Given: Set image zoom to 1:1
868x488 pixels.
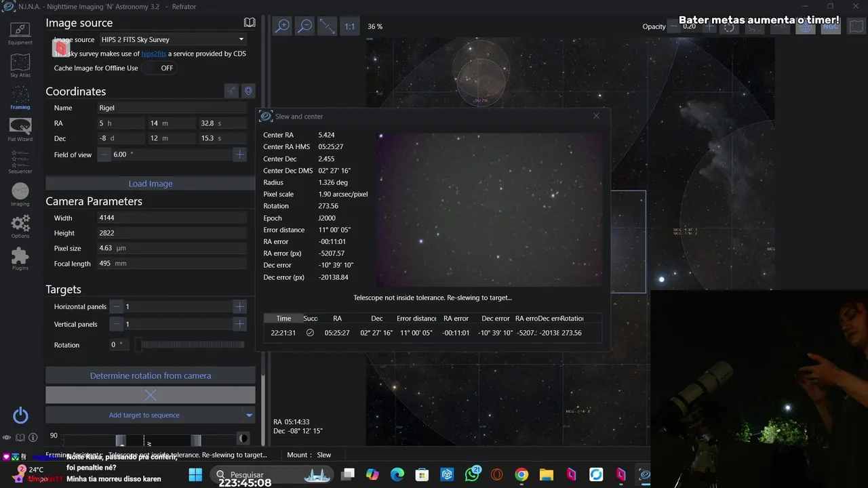Looking at the screenshot, I should 349,26.
